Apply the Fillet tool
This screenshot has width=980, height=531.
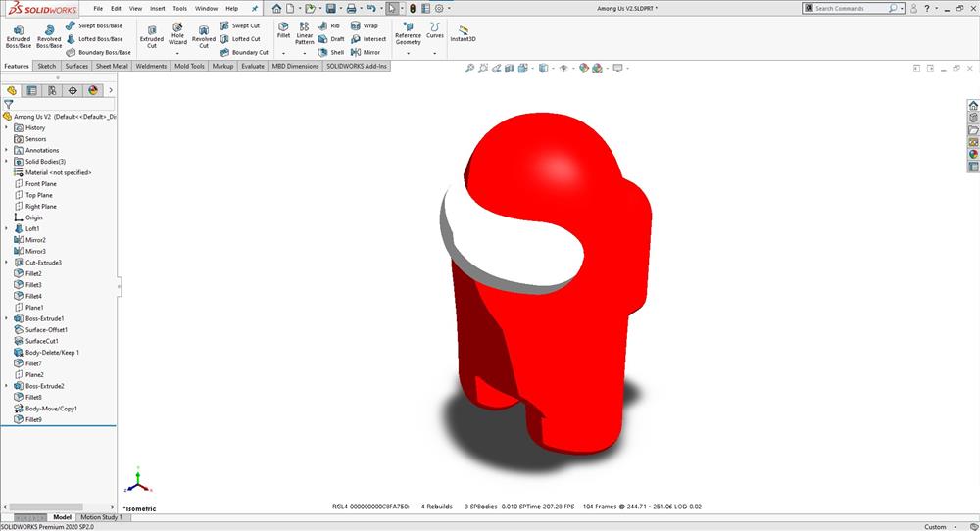[x=284, y=30]
